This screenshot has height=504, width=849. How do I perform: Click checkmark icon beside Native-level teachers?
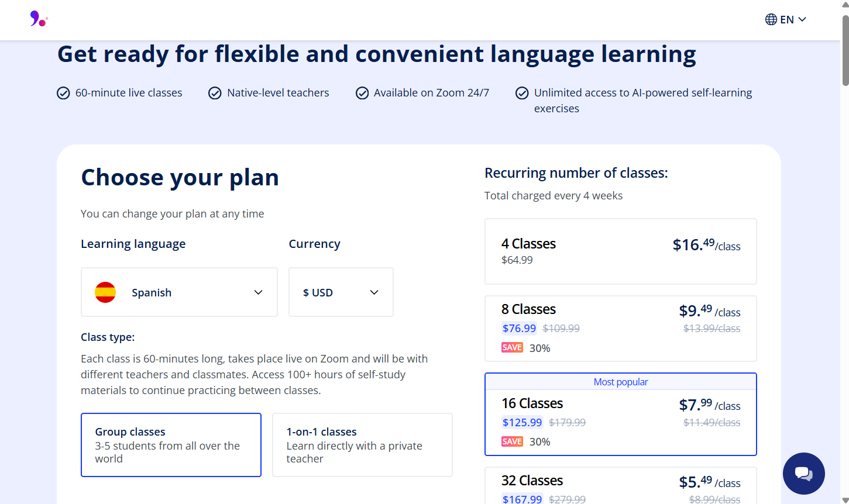215,93
